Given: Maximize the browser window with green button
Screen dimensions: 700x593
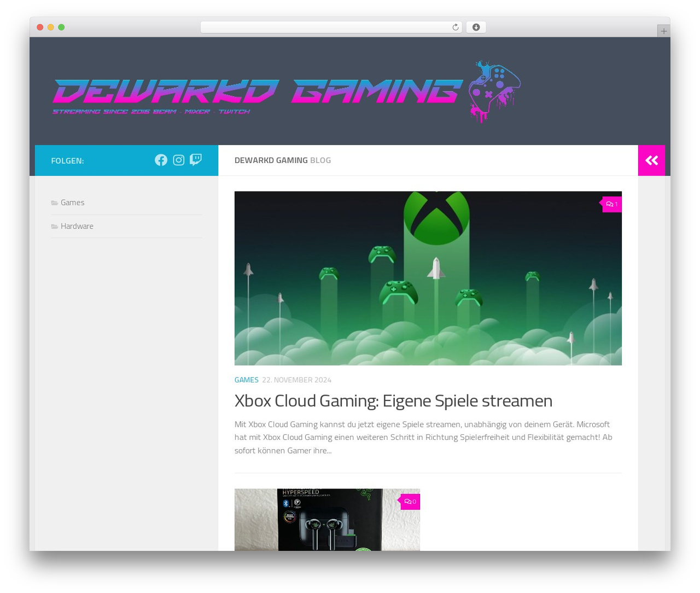Looking at the screenshot, I should [61, 27].
